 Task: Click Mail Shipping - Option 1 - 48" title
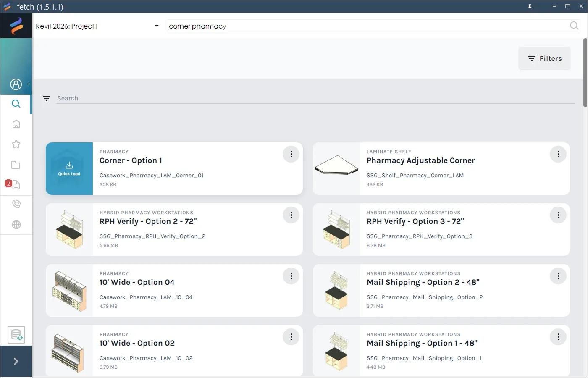coord(422,343)
